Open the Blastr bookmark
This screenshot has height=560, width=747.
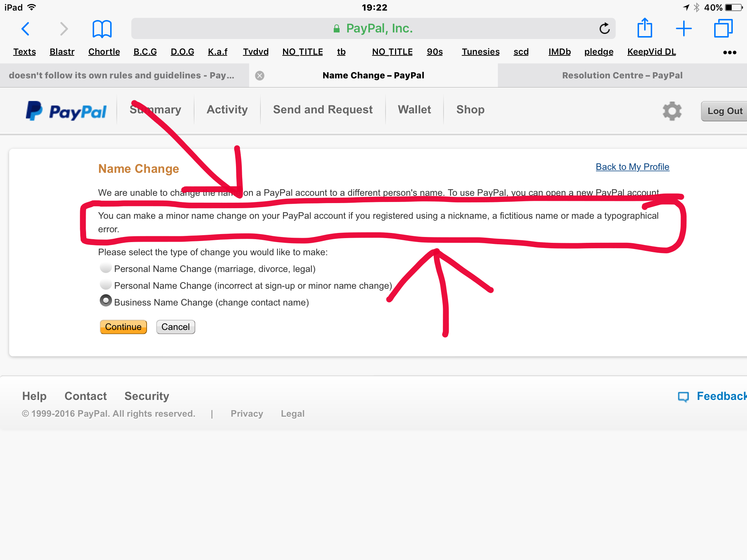[62, 52]
